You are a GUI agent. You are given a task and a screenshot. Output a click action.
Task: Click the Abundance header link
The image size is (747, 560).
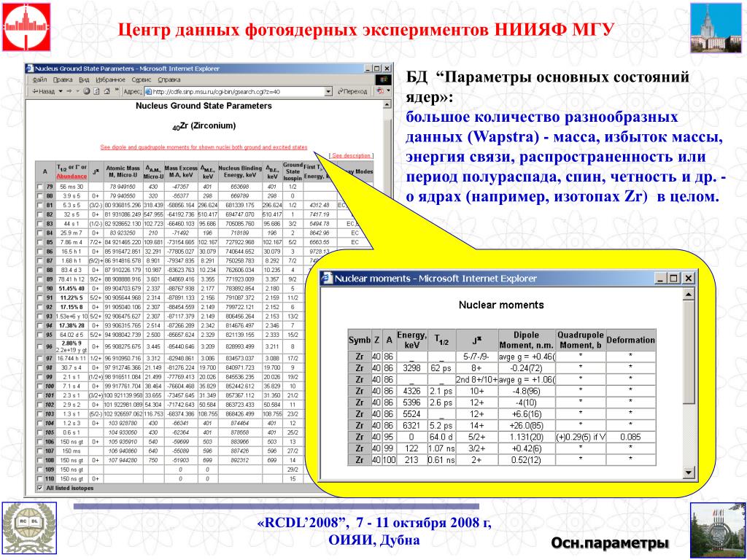point(72,176)
